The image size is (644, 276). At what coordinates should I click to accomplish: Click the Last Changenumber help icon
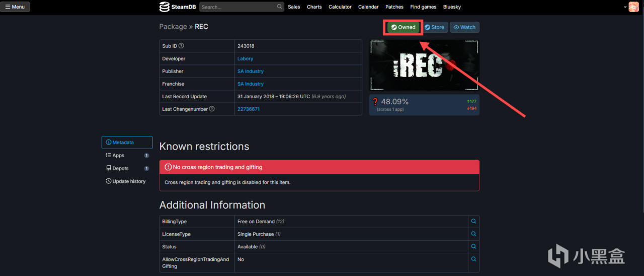[212, 109]
